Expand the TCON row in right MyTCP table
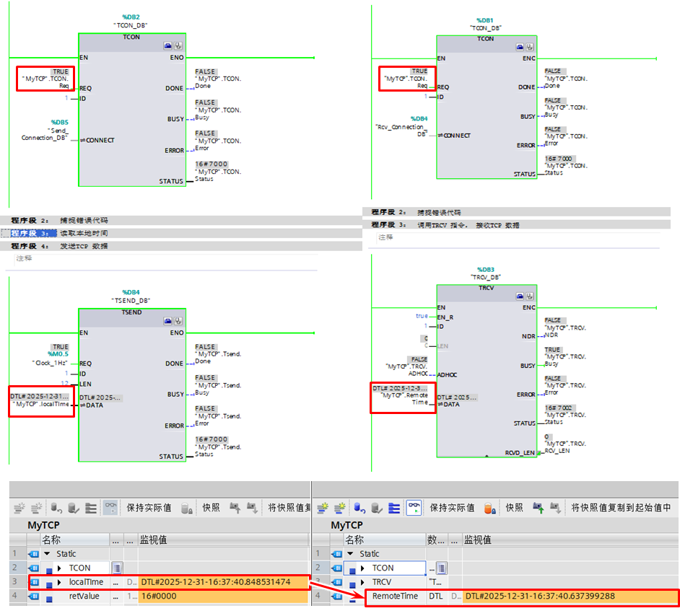 point(362,568)
